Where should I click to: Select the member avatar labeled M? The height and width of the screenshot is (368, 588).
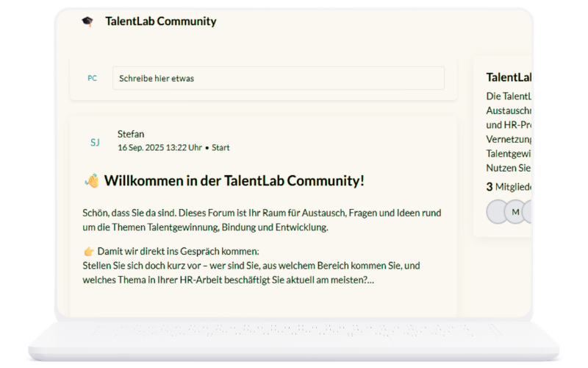(515, 212)
